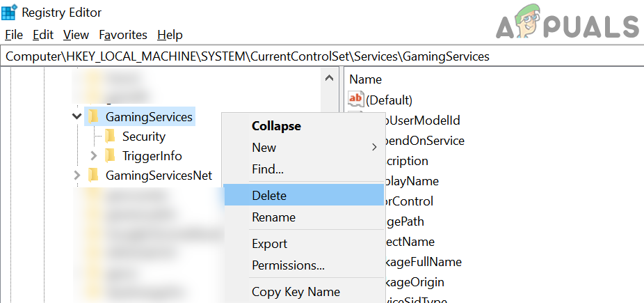Click the Security folder icon
Image resolution: width=644 pixels, height=303 pixels.
110,137
